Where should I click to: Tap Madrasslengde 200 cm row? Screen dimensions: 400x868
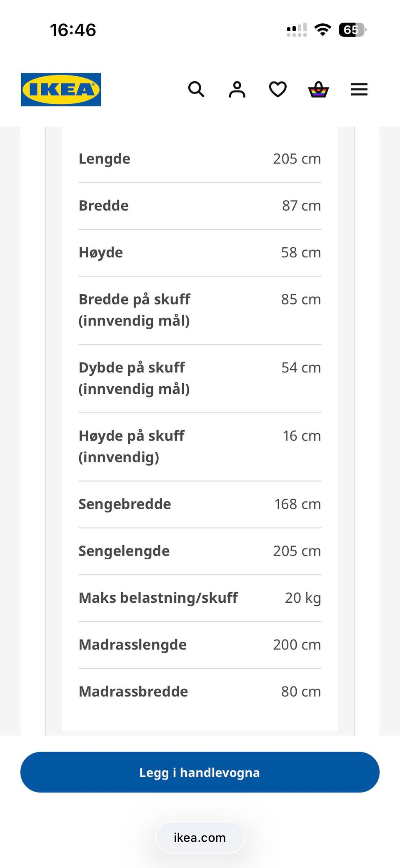(200, 644)
